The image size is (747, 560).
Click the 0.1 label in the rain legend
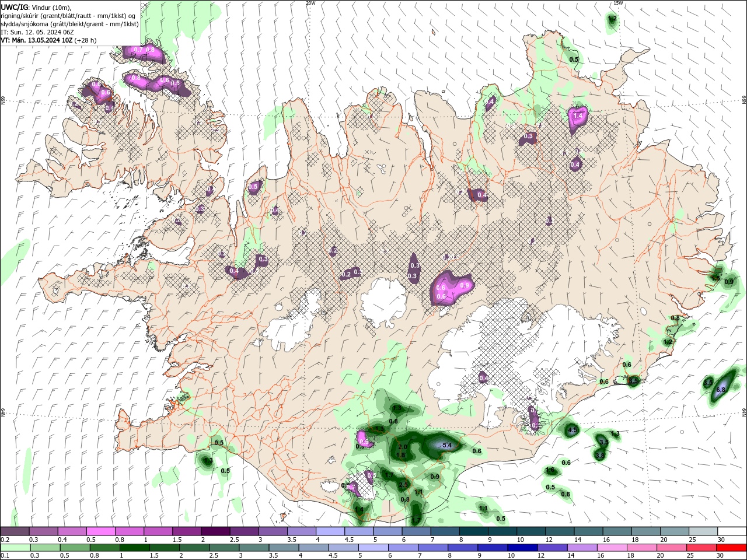(x=5, y=555)
